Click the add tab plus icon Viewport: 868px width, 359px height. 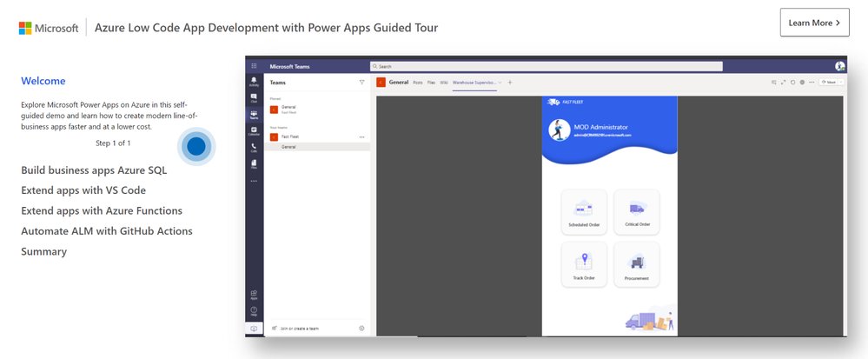click(x=510, y=82)
